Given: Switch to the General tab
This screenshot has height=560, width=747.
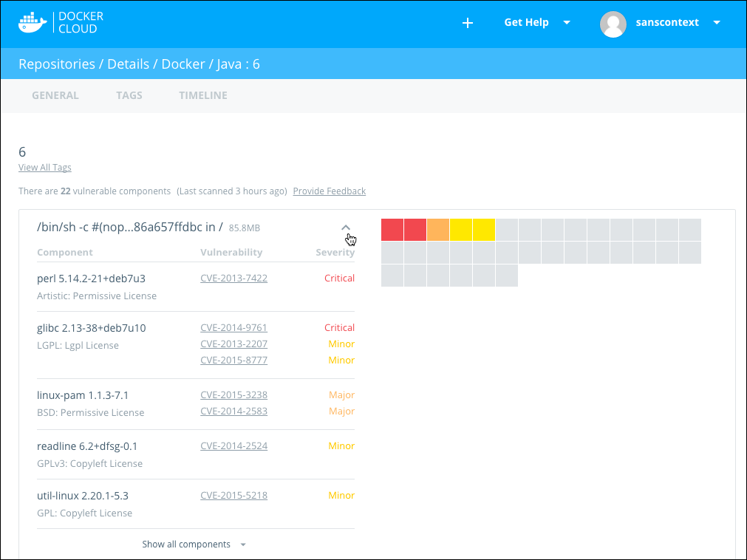Looking at the screenshot, I should [55, 95].
